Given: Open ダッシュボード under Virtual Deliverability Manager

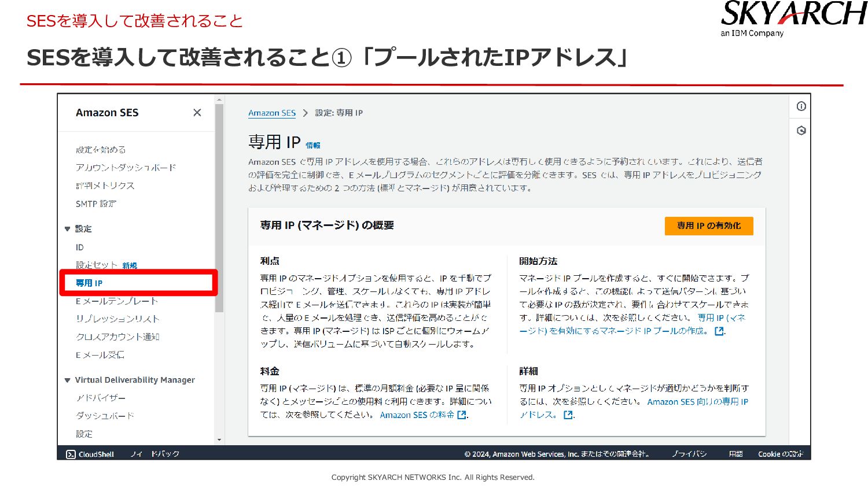Looking at the screenshot, I should 105,416.
